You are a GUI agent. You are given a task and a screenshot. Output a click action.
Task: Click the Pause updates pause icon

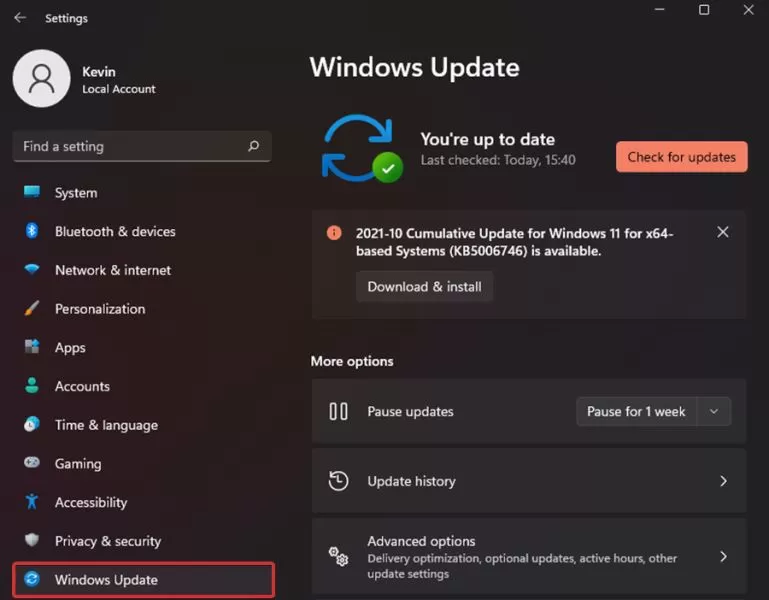(x=338, y=411)
